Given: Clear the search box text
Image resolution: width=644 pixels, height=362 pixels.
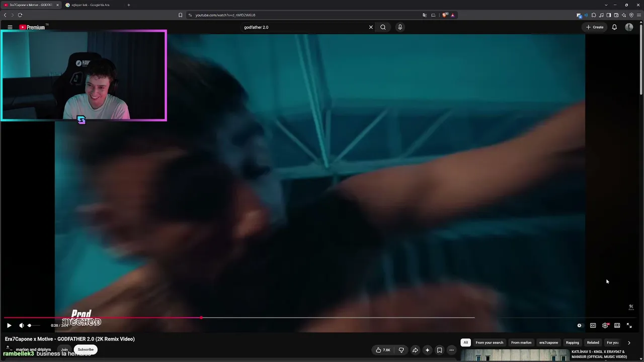Looking at the screenshot, I should pyautogui.click(x=371, y=27).
